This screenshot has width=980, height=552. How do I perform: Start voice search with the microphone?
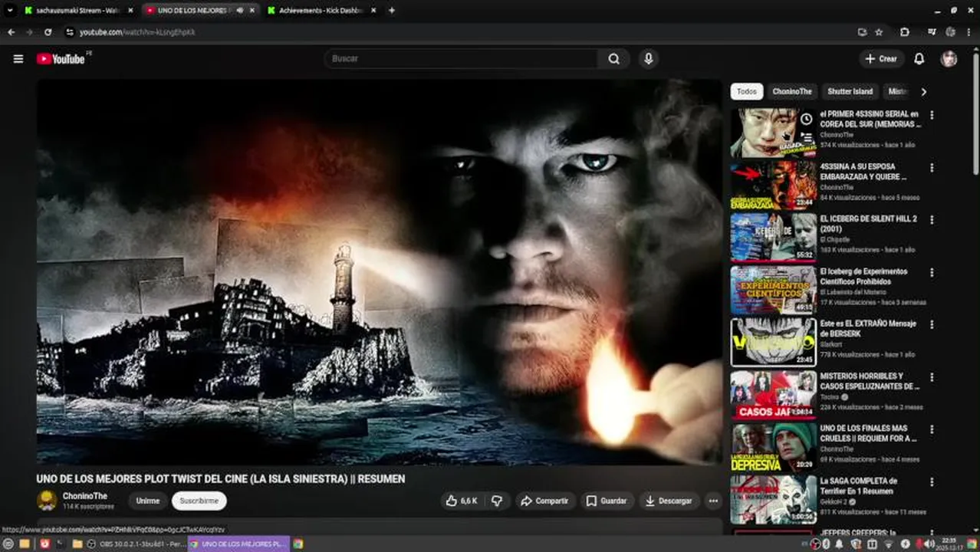(x=649, y=59)
